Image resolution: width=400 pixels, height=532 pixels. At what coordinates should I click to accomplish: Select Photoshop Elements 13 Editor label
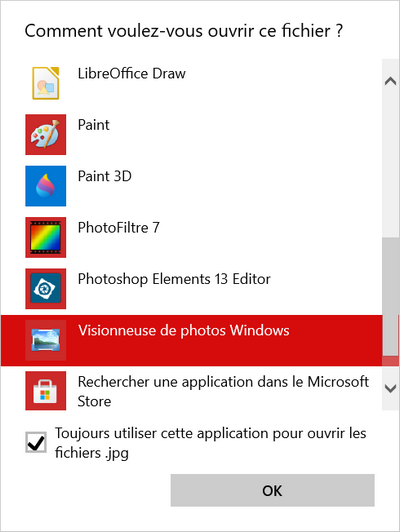(x=174, y=279)
